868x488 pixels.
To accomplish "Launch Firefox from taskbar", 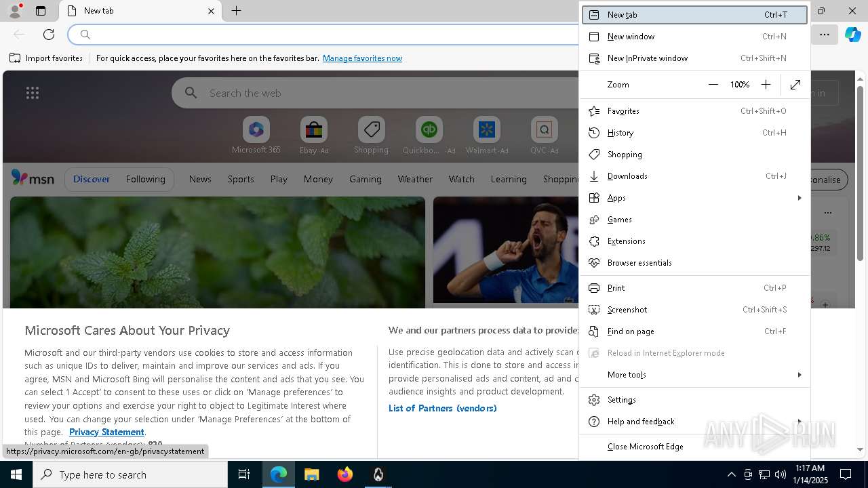I will (x=344, y=474).
